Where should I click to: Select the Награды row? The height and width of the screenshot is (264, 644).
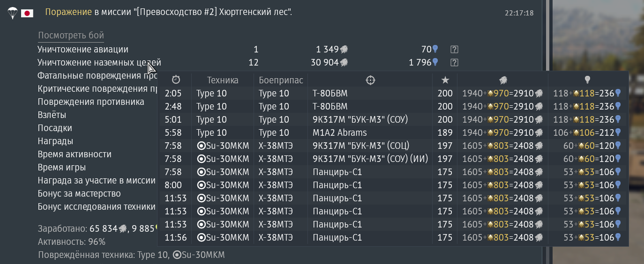(55, 141)
